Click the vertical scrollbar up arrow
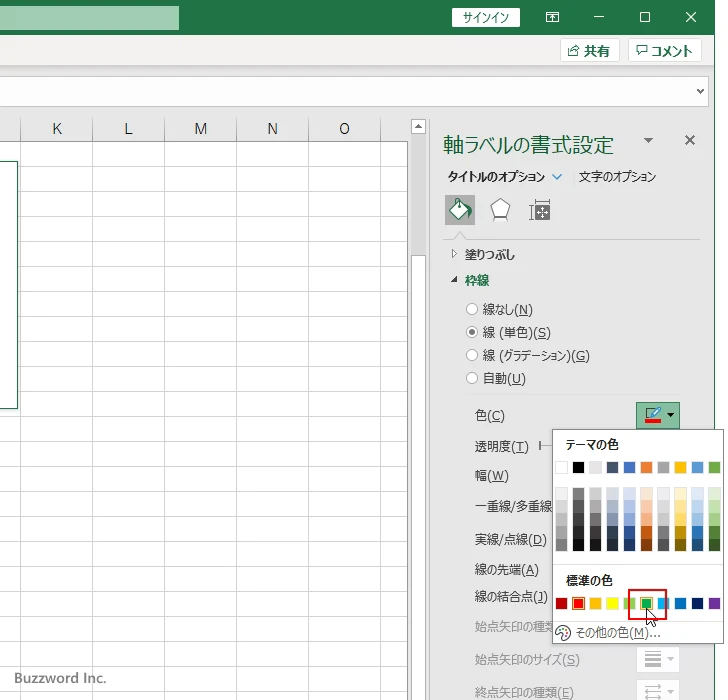 [x=418, y=126]
